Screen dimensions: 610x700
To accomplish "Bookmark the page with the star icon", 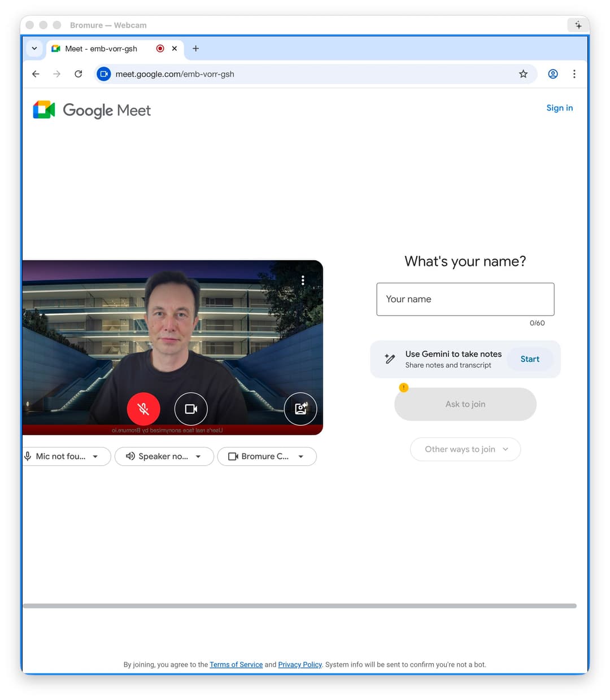I will pos(523,74).
